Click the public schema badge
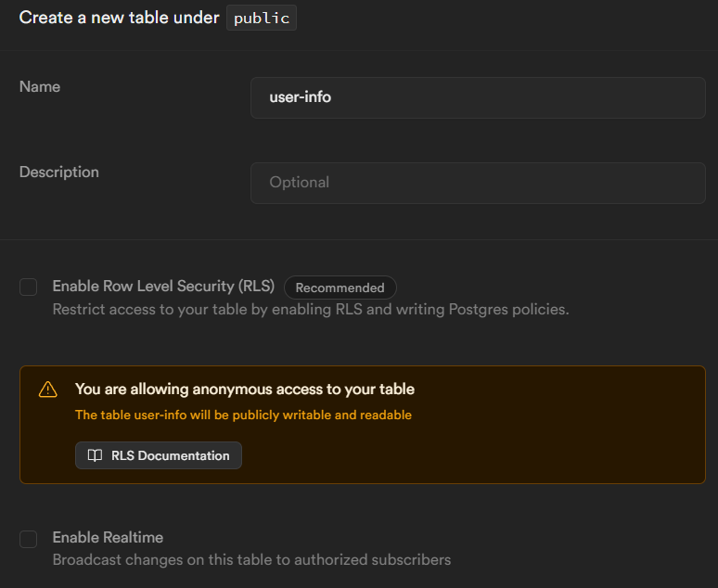The height and width of the screenshot is (588, 718). click(262, 19)
